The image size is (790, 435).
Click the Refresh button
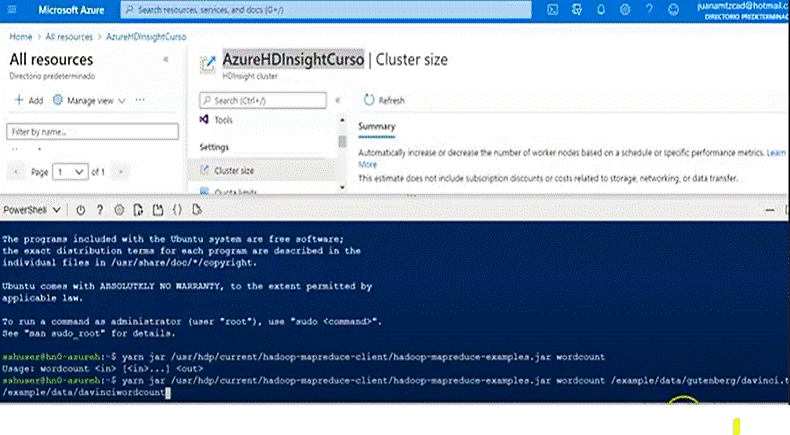pyautogui.click(x=384, y=100)
